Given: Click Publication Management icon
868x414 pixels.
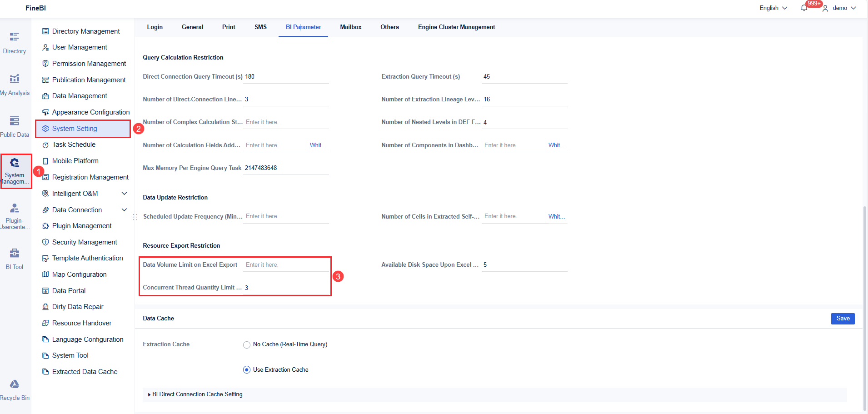Looking at the screenshot, I should click(x=45, y=80).
